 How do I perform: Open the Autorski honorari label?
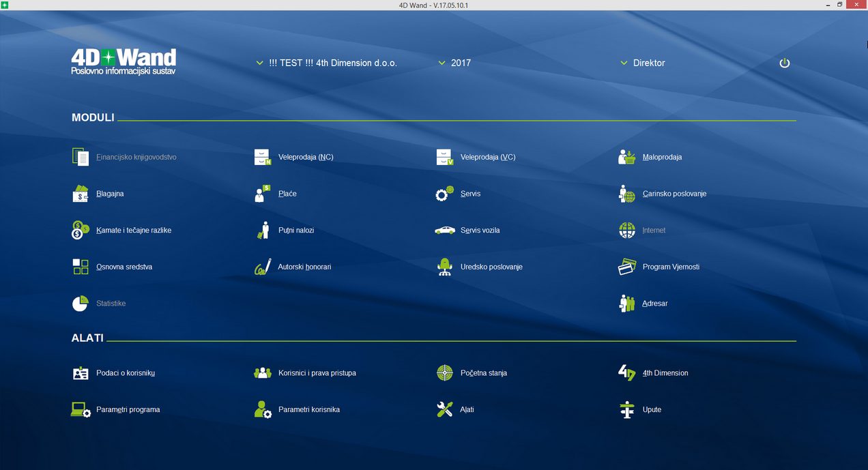pyautogui.click(x=304, y=267)
